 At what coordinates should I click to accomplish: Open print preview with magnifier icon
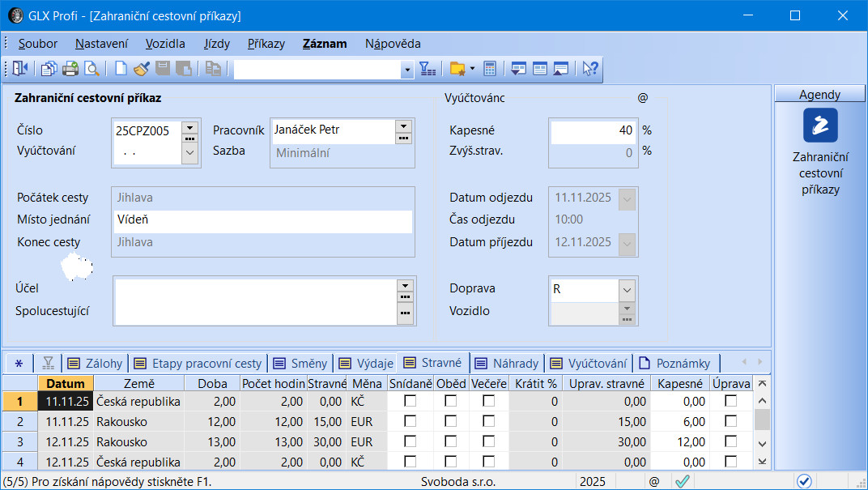pyautogui.click(x=92, y=70)
